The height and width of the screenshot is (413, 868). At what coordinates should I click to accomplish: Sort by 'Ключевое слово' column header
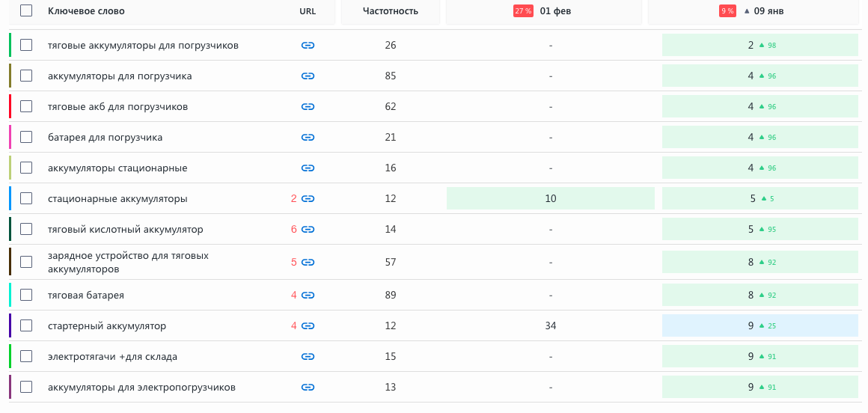point(86,11)
